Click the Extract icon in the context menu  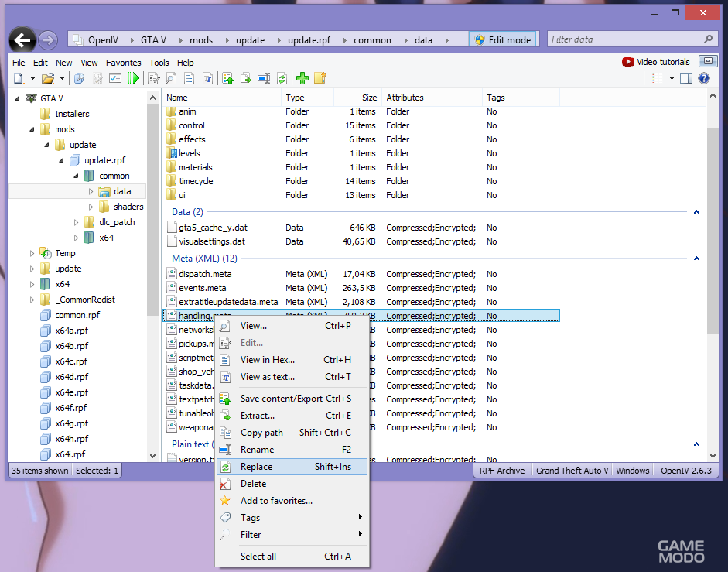click(x=225, y=416)
